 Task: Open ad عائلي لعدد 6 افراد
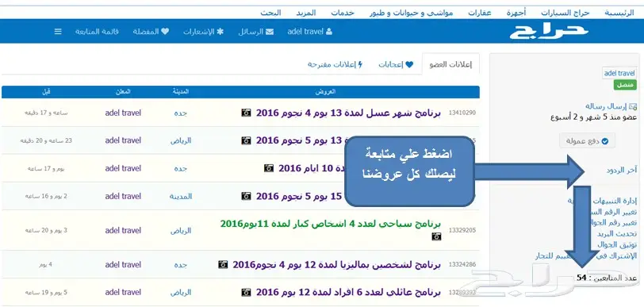348,292
